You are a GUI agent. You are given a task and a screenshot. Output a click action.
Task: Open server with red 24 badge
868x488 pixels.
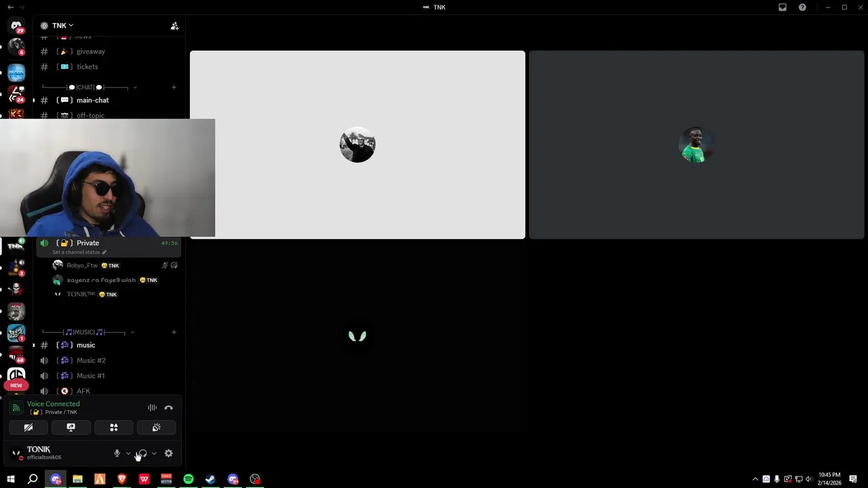pyautogui.click(x=16, y=94)
